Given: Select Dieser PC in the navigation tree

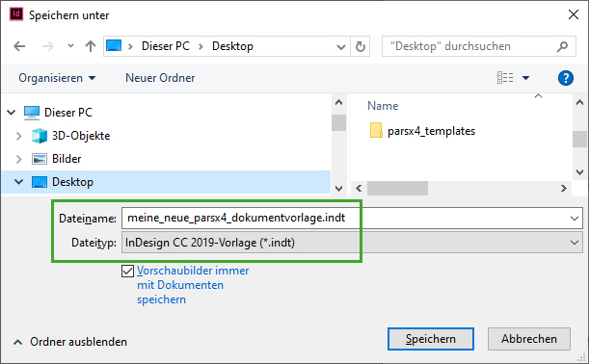Looking at the screenshot, I should (68, 113).
